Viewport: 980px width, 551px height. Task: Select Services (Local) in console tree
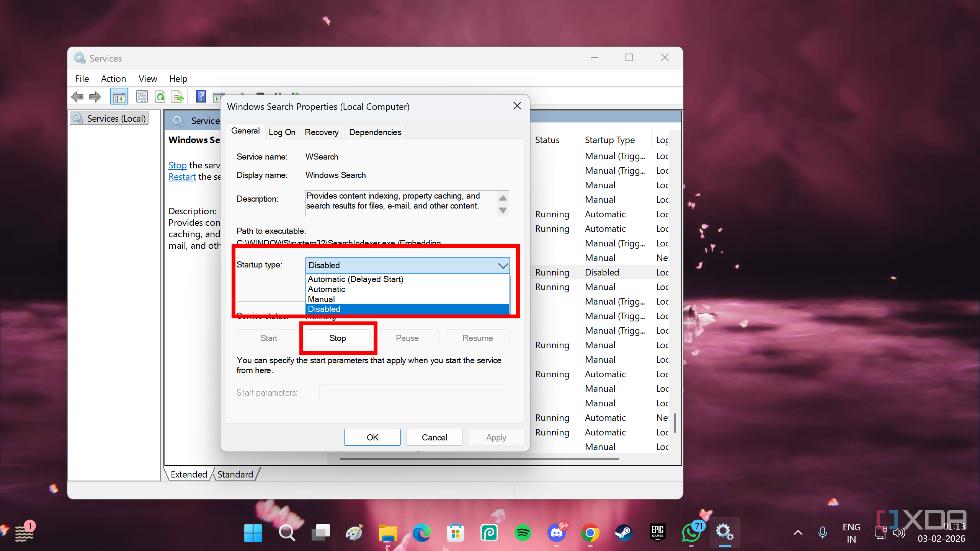click(x=109, y=118)
